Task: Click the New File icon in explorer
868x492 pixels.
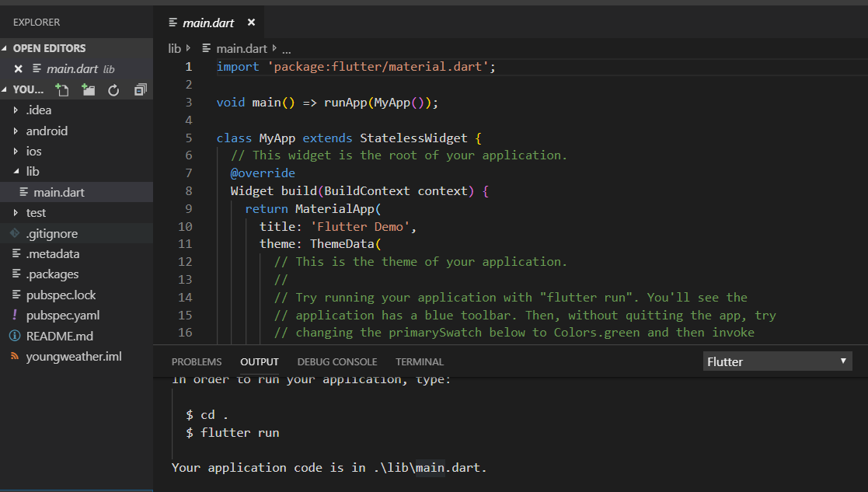Action: click(62, 89)
